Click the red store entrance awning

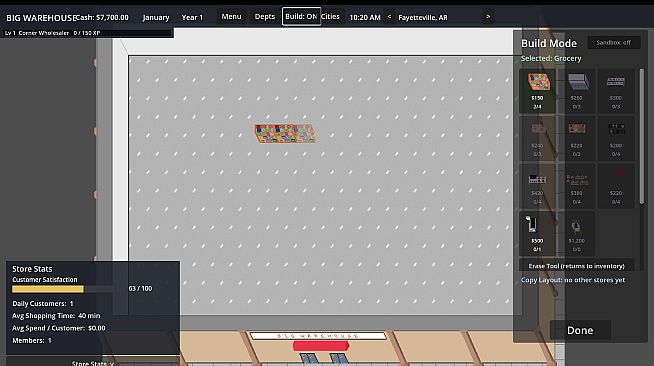click(321, 346)
